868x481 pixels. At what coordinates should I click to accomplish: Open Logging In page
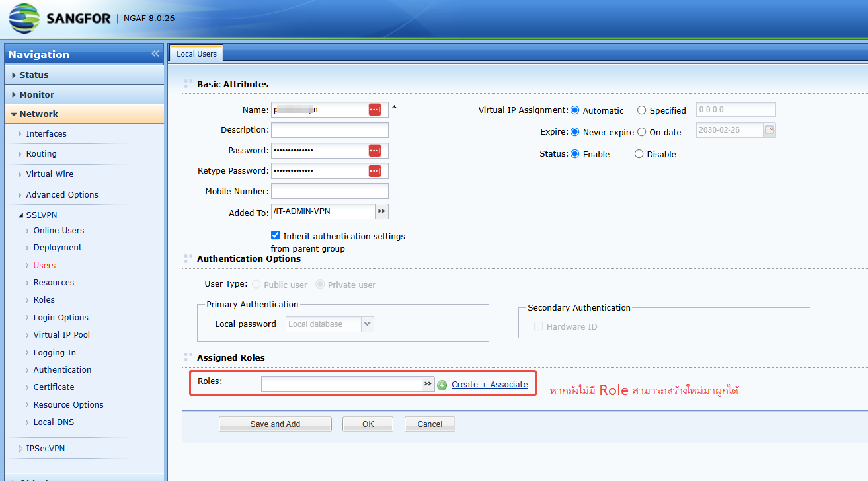tap(54, 352)
